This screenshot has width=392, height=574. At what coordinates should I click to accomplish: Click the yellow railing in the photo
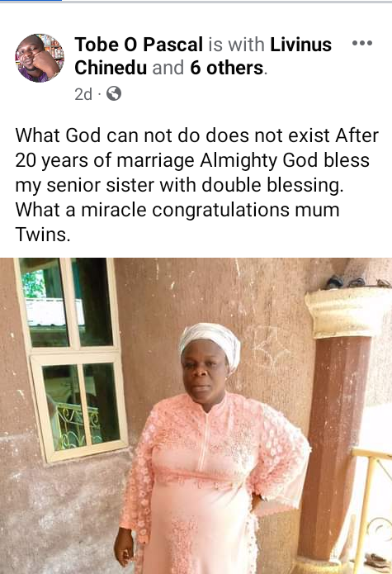tap(371, 510)
